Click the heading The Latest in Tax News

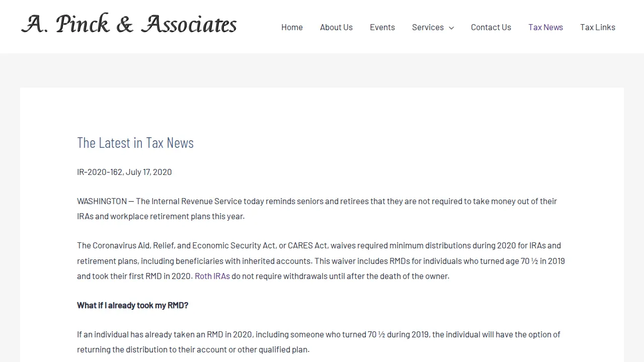135,142
